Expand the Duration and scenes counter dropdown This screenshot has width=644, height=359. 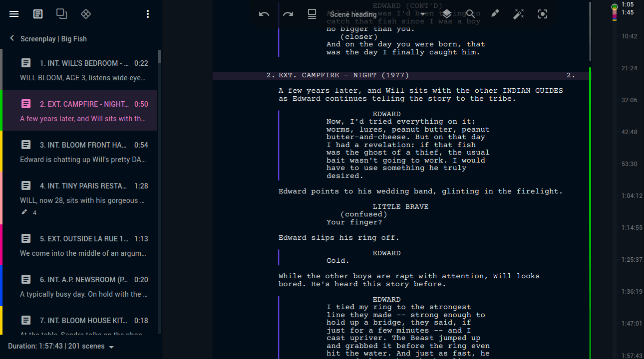(61, 346)
